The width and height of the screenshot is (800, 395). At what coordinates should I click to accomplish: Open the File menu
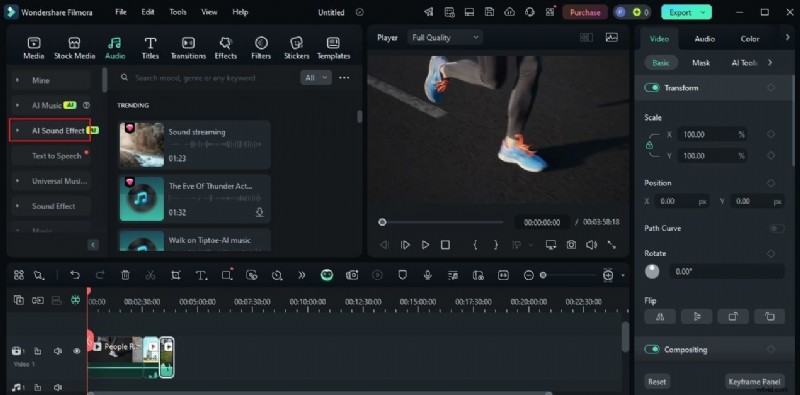tap(121, 12)
